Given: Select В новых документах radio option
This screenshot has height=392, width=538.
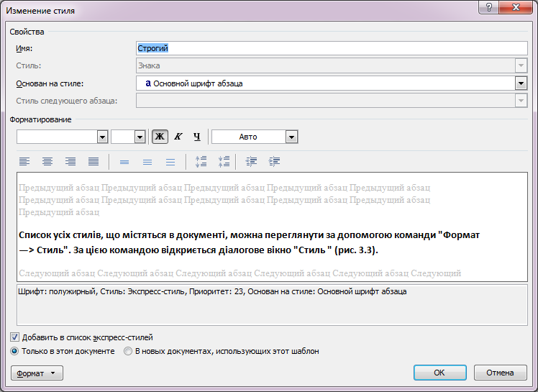Looking at the screenshot, I should [x=128, y=351].
